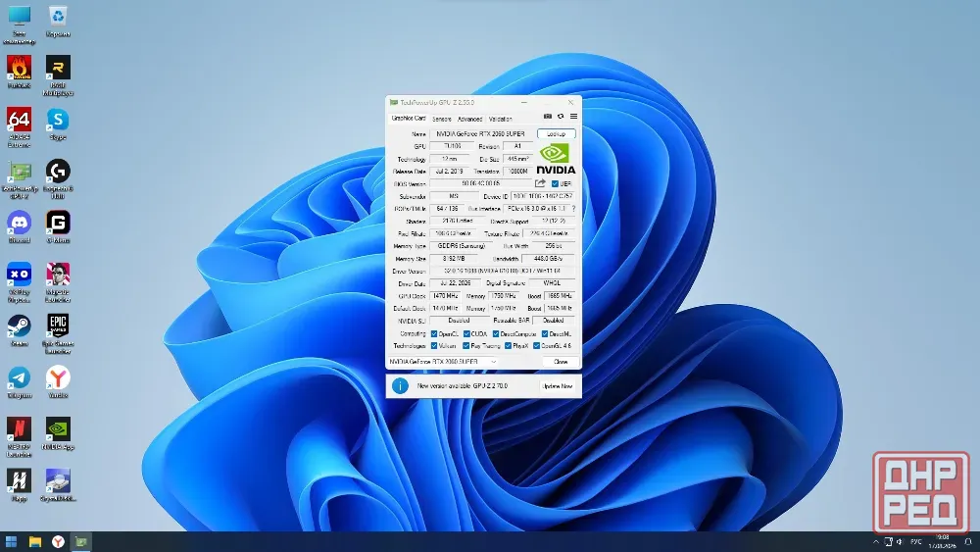Image resolution: width=980 pixels, height=552 pixels.
Task: Show hidden system tray icons chevron
Action: click(x=875, y=542)
